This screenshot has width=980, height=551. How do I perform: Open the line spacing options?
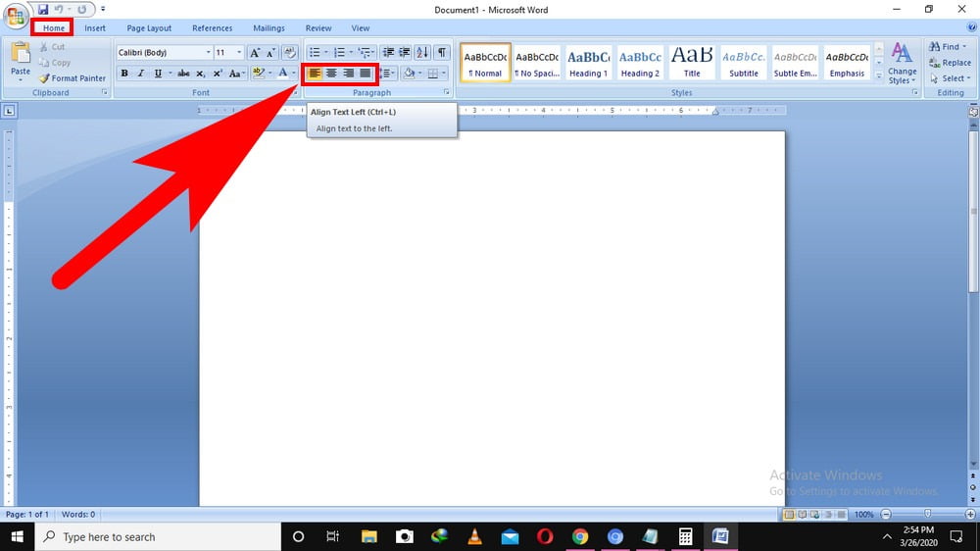[x=386, y=74]
